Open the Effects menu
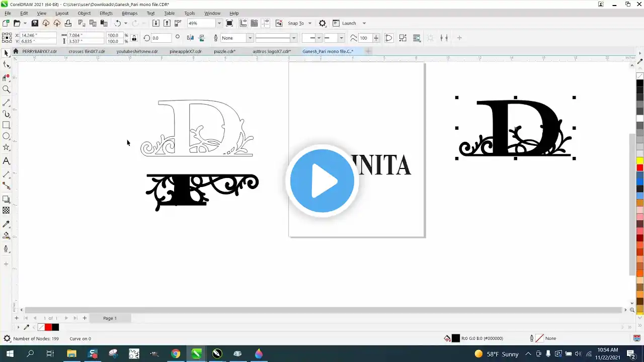Viewport: 644px width, 362px height. click(x=106, y=13)
